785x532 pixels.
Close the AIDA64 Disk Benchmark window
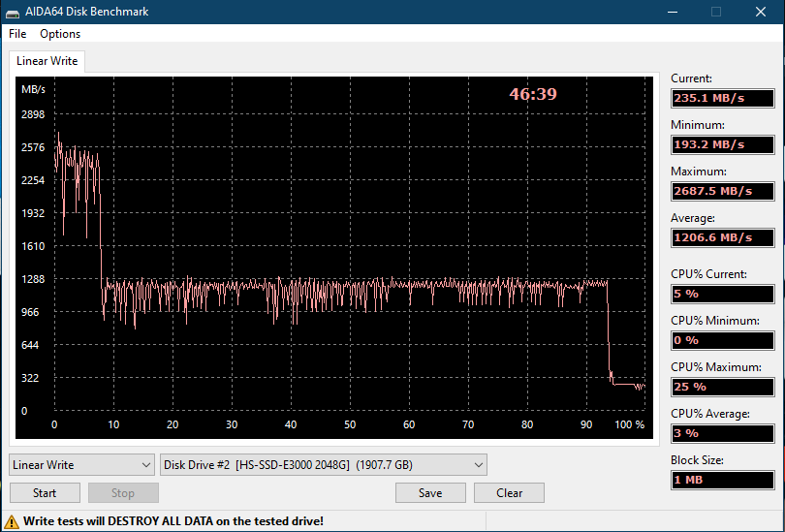coord(761,12)
